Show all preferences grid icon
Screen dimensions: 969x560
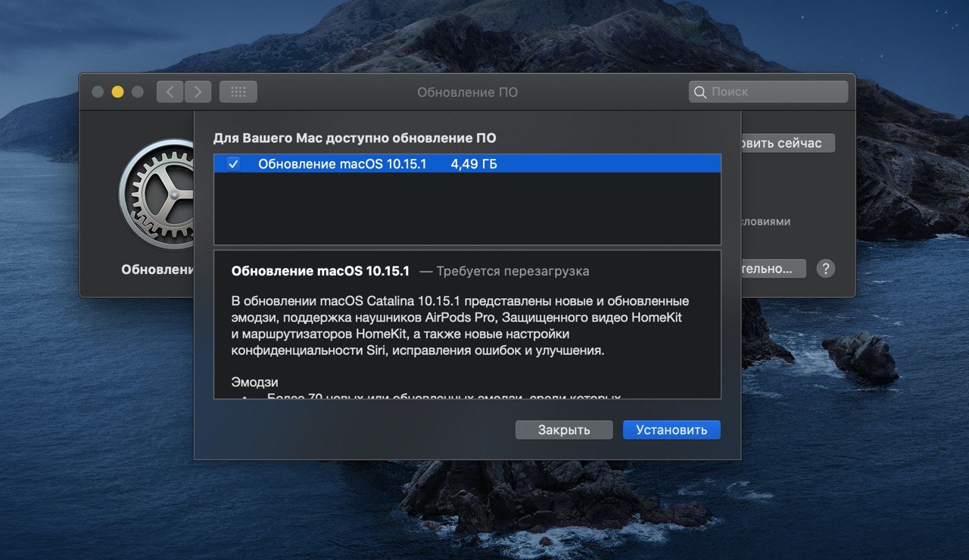click(x=238, y=92)
